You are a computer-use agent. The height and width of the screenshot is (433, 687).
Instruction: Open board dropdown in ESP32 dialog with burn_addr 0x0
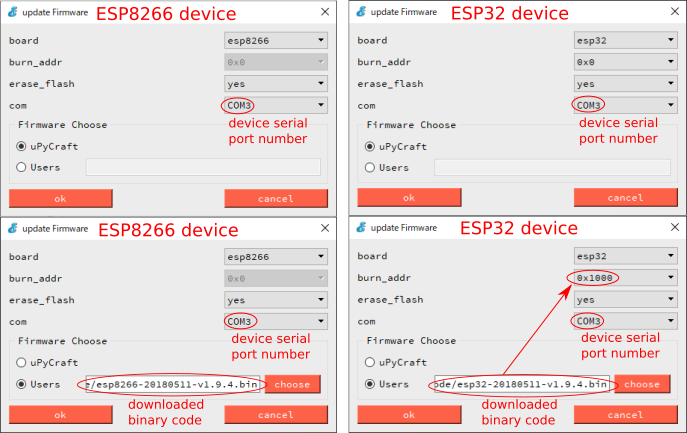626,40
